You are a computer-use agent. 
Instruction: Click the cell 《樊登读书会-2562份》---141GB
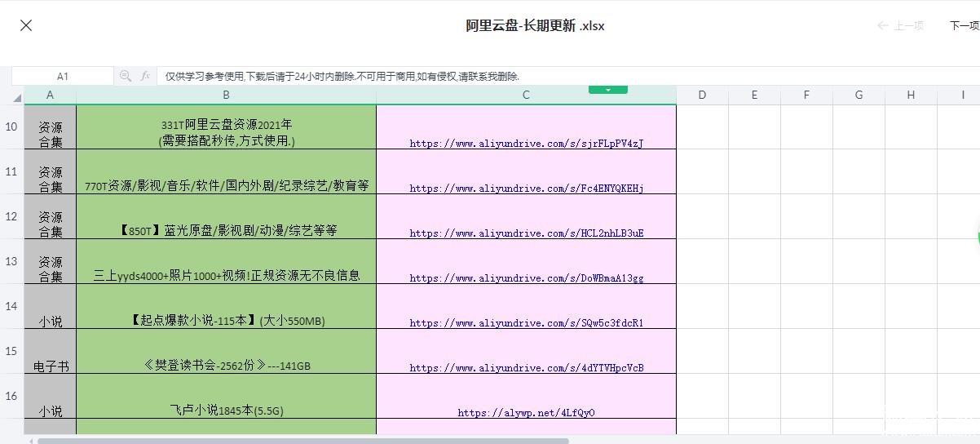pos(226,351)
